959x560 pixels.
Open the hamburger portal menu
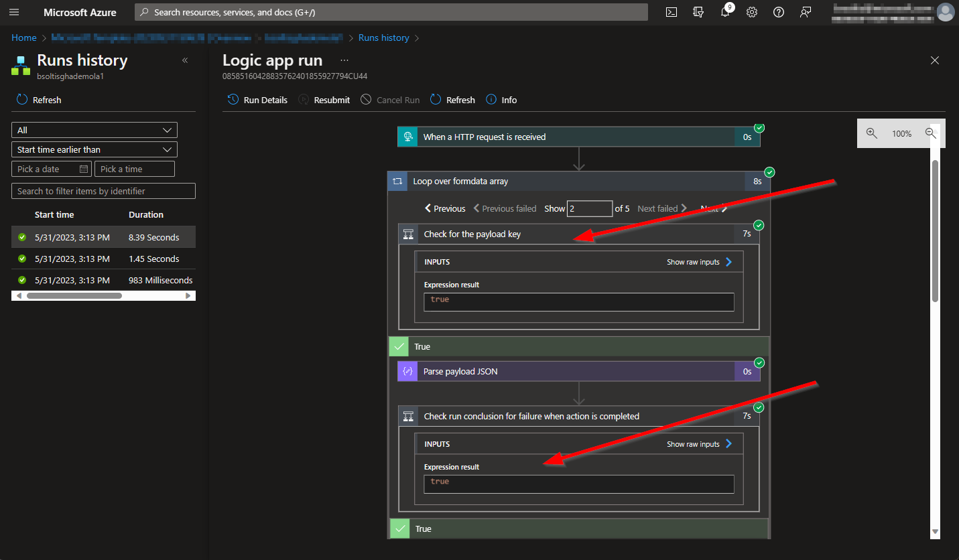click(14, 12)
